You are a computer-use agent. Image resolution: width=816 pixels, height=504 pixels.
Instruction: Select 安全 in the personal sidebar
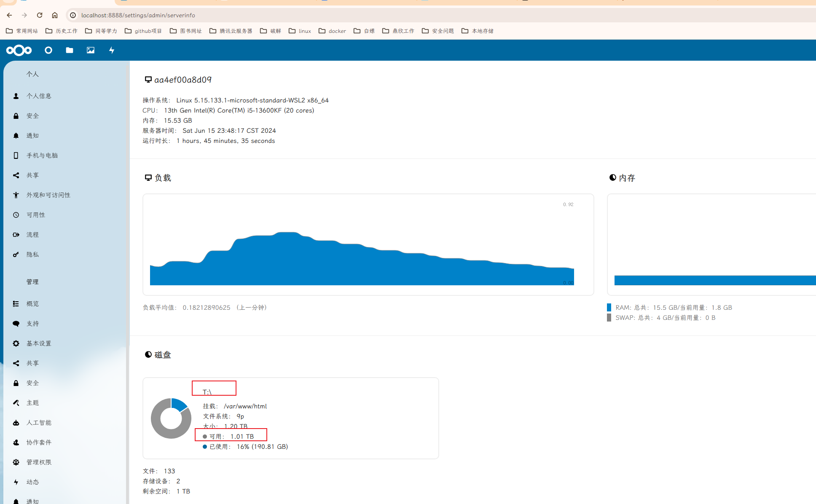[x=32, y=115]
